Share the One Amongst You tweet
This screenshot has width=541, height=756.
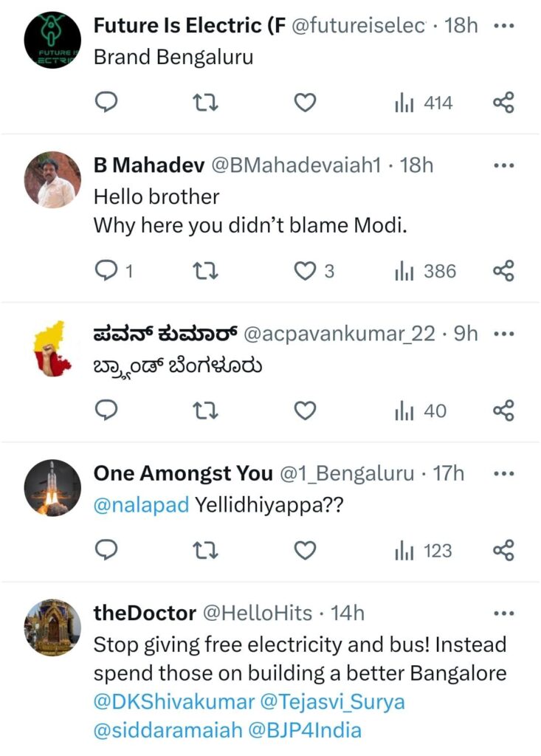point(503,551)
